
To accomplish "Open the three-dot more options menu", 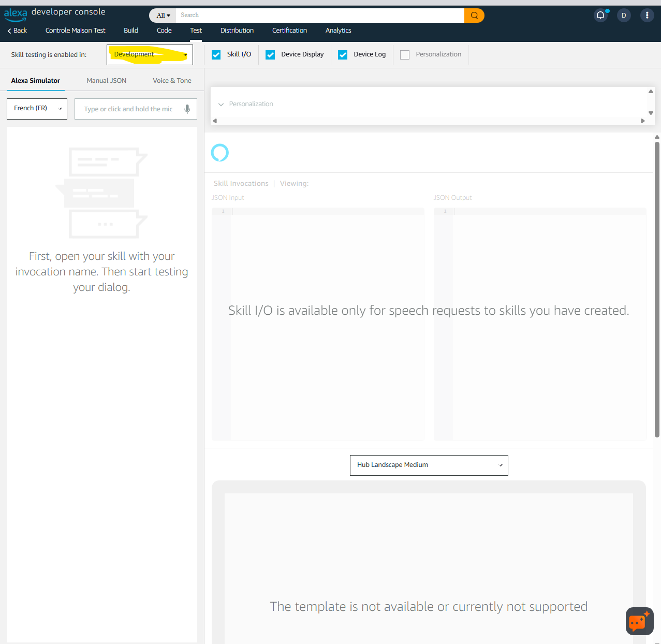I will (x=647, y=16).
